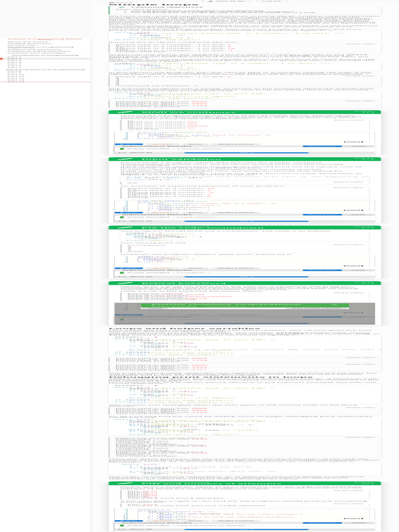Click the green banner in Repeat password exercise
The image size is (399, 532).
pos(245,305)
